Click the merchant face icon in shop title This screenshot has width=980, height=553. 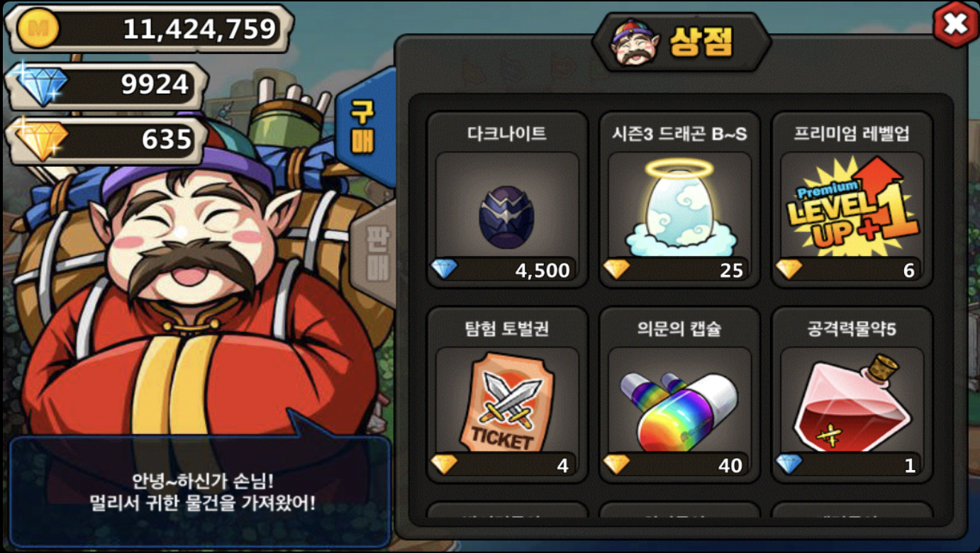coord(635,43)
